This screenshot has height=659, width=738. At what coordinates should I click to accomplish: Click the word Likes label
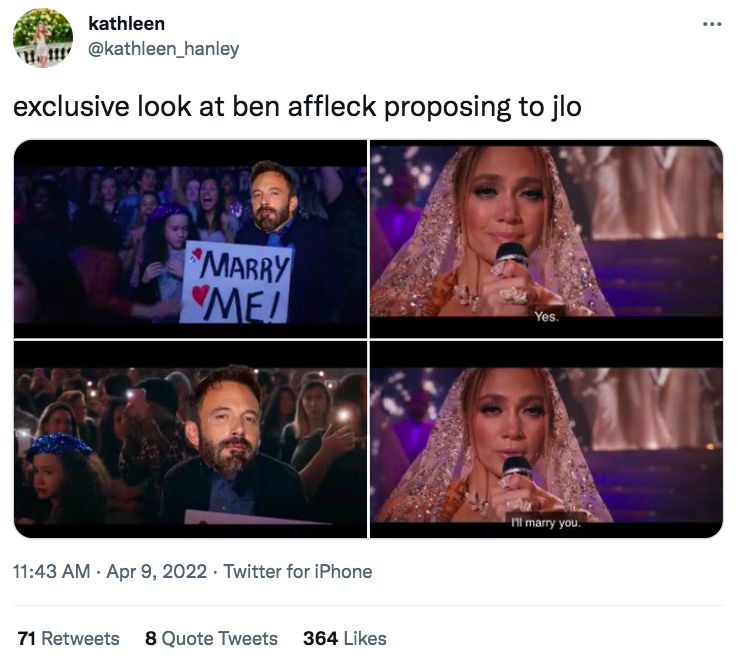click(365, 639)
